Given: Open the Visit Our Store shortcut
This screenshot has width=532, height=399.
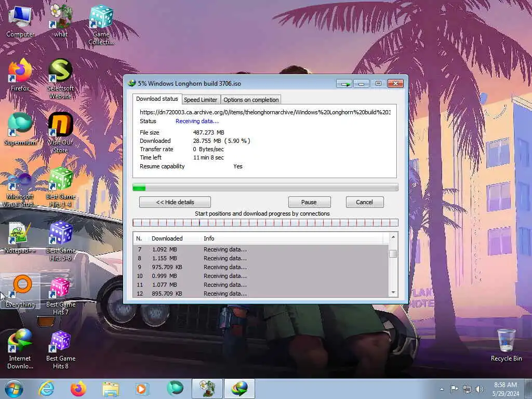Looking at the screenshot, I should 60,132.
